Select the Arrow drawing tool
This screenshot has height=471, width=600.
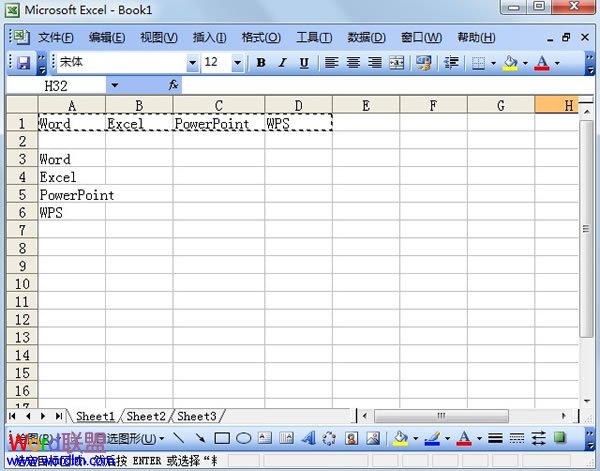pyautogui.click(x=200, y=438)
